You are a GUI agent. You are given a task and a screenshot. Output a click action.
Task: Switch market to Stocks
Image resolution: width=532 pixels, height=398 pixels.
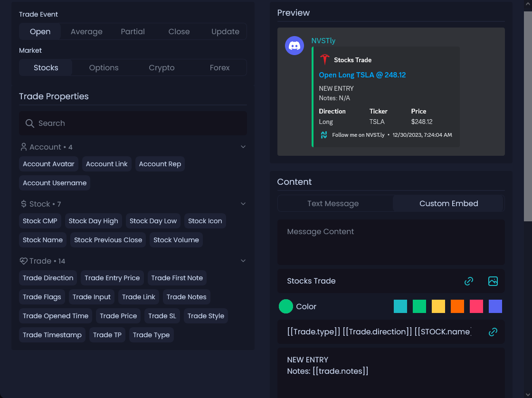(46, 67)
